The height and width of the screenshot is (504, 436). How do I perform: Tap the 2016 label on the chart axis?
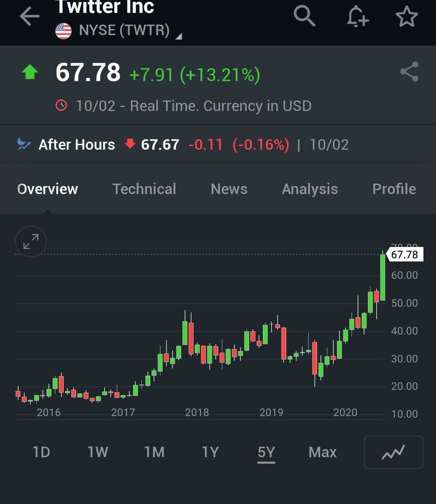point(49,412)
